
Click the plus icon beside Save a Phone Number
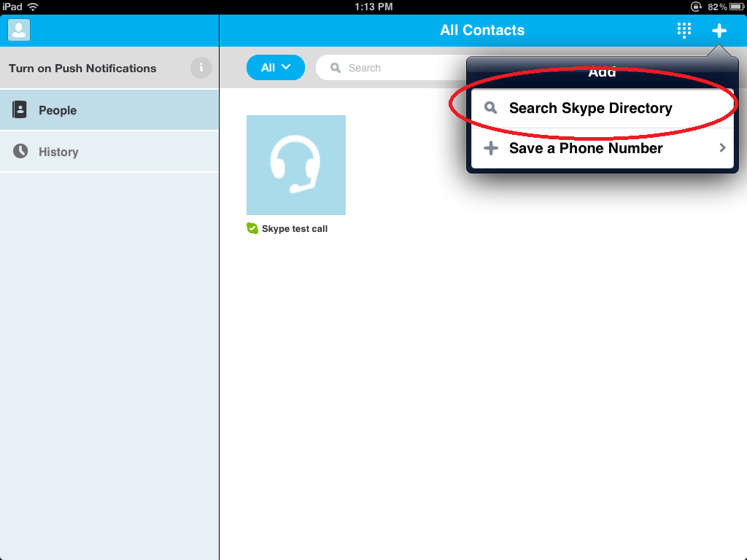(491, 148)
